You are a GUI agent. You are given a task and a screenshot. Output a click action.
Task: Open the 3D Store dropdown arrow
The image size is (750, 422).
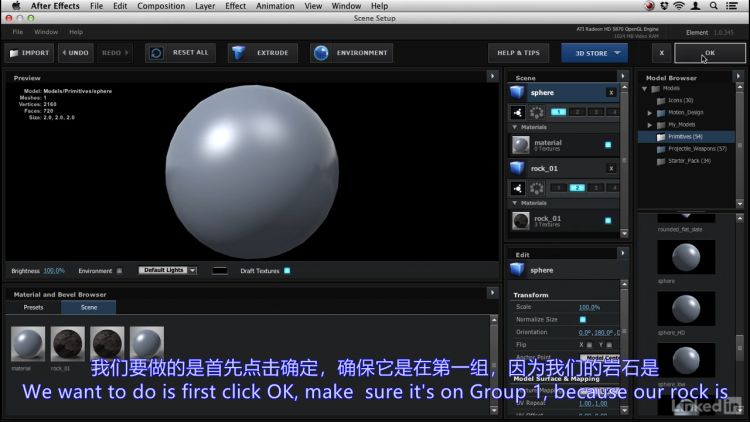pyautogui.click(x=618, y=53)
